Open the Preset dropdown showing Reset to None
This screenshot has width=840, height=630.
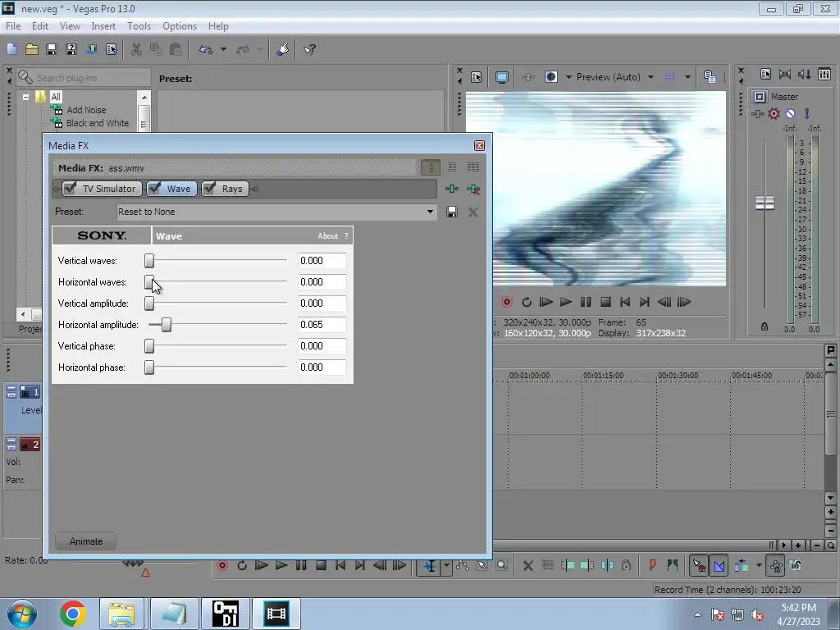[276, 212]
